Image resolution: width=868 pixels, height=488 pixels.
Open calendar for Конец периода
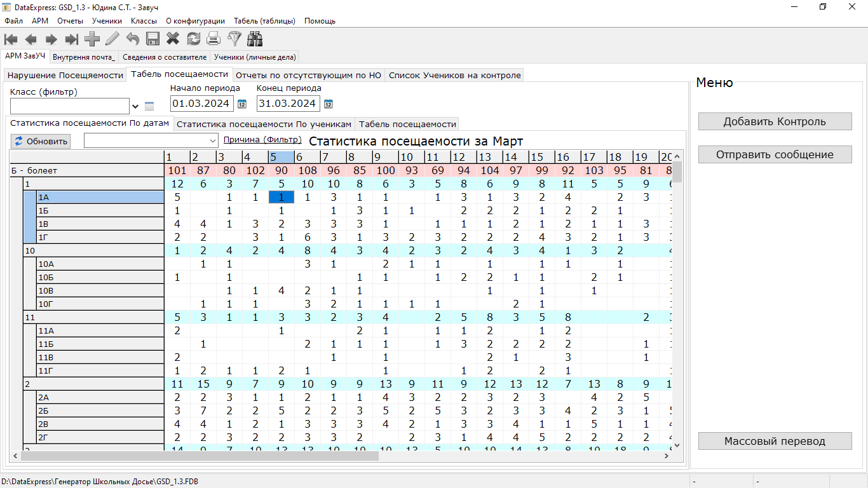[x=328, y=104]
